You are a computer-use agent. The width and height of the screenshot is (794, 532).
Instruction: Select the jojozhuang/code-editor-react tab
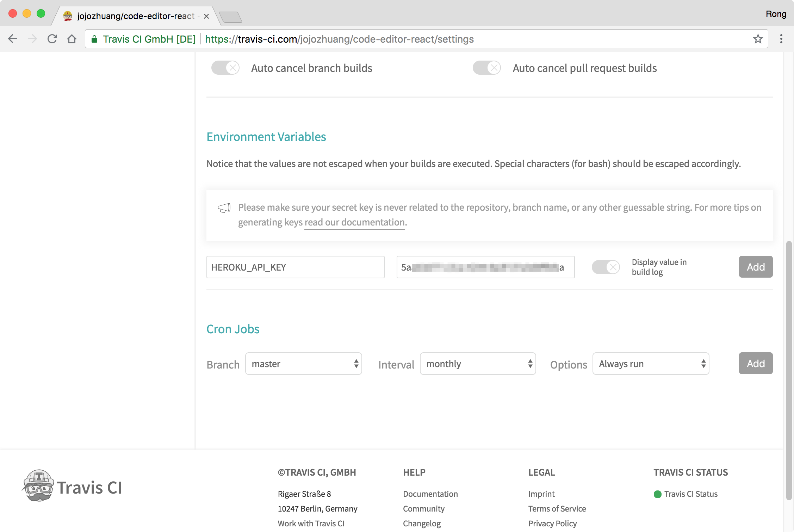[135, 16]
